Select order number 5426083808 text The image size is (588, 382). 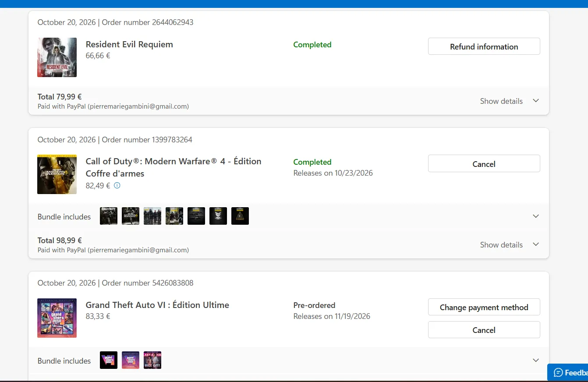[x=148, y=283]
